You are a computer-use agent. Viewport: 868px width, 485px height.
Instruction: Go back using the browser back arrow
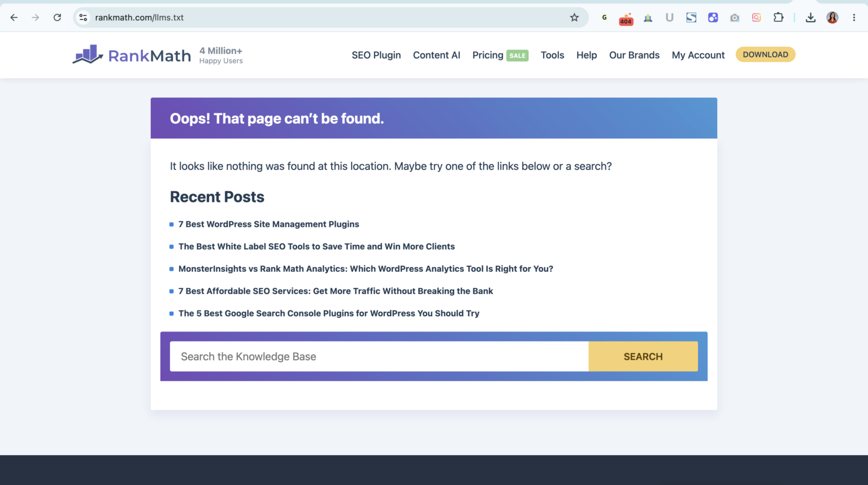click(x=14, y=18)
